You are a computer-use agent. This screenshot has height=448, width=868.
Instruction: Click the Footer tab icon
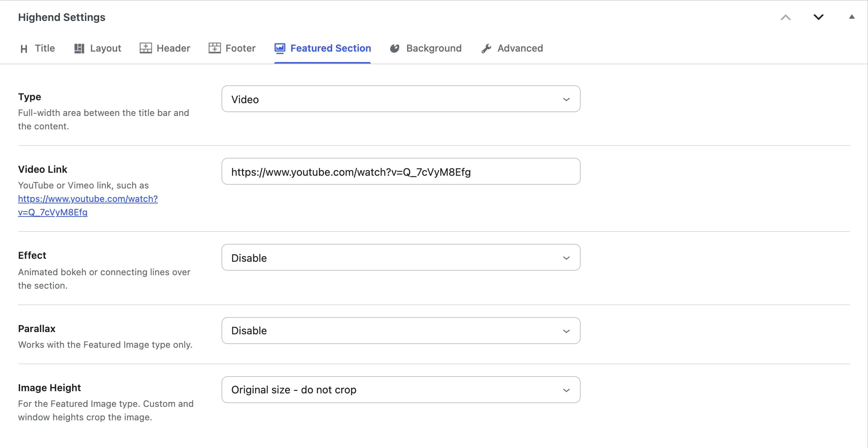point(214,48)
